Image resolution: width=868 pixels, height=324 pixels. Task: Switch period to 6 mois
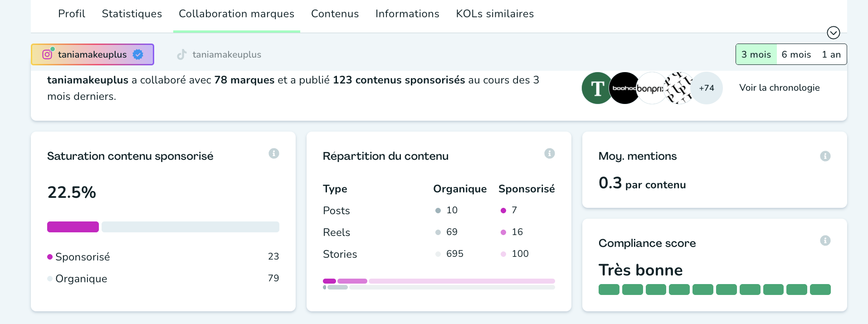(796, 54)
